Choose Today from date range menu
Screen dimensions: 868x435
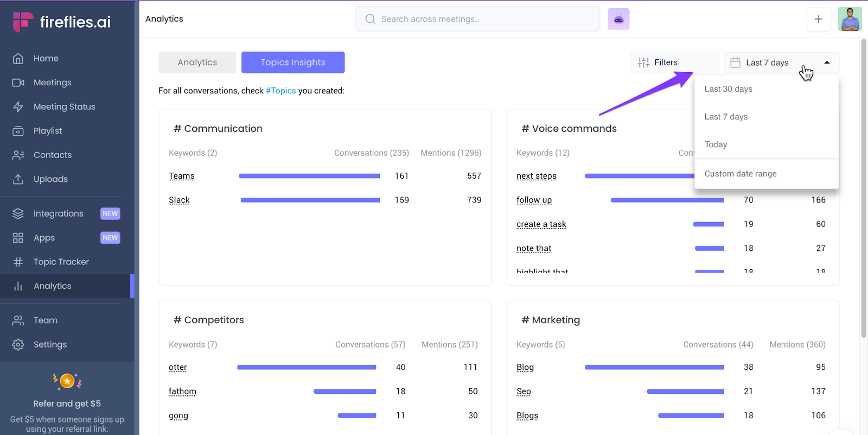point(716,144)
